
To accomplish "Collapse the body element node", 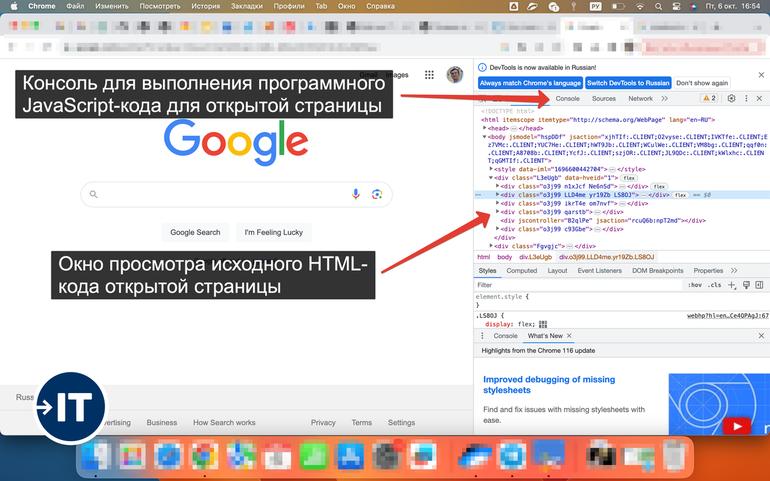I will 485,137.
